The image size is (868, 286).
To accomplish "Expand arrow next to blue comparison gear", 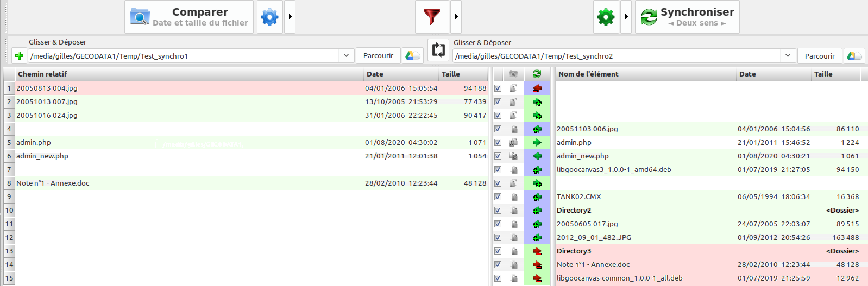I will [290, 17].
